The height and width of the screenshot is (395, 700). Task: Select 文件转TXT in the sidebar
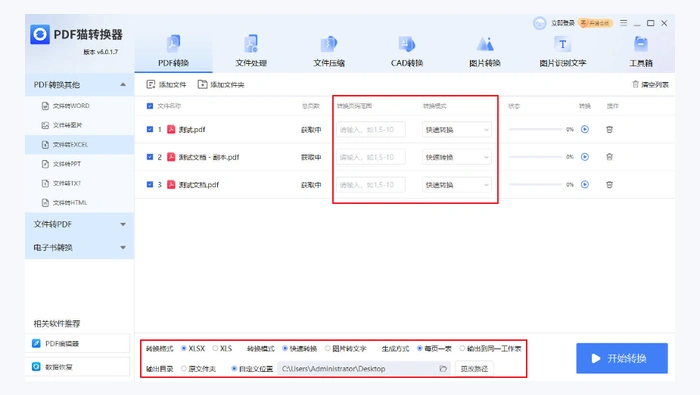point(79,183)
